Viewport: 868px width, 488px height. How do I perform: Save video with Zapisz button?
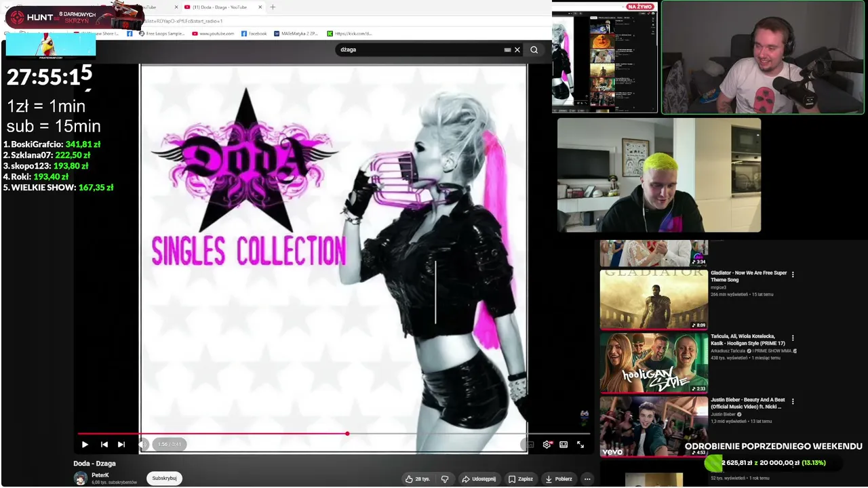coord(521,479)
